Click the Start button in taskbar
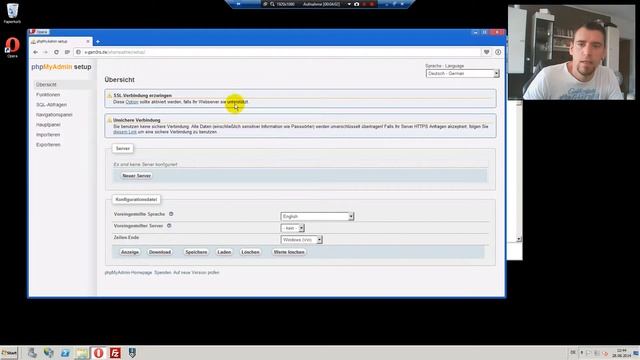Screen dimensions: 640x360 point(9,353)
